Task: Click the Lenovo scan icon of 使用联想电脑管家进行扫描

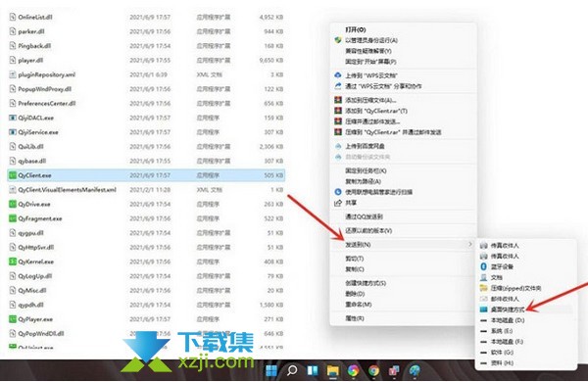Action: (x=338, y=192)
